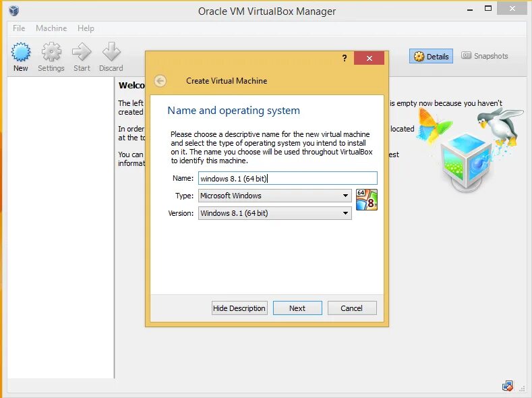Close the Create Virtual Machine dialog
The width and height of the screenshot is (532, 398).
[369, 58]
